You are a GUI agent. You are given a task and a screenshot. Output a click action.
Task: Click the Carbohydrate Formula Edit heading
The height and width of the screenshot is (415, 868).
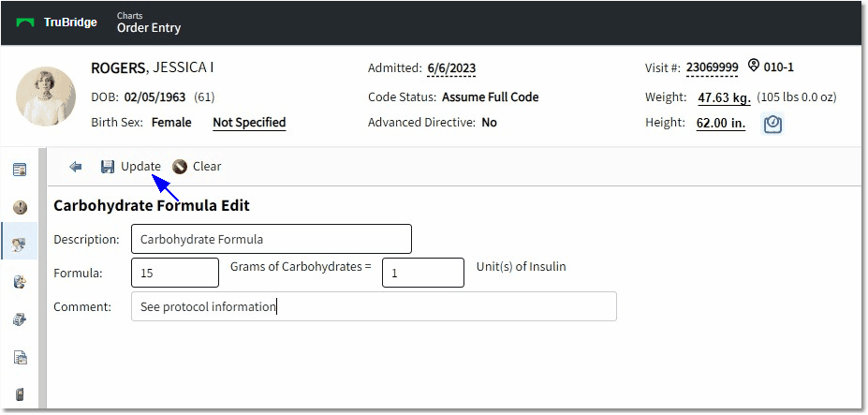[x=152, y=205]
